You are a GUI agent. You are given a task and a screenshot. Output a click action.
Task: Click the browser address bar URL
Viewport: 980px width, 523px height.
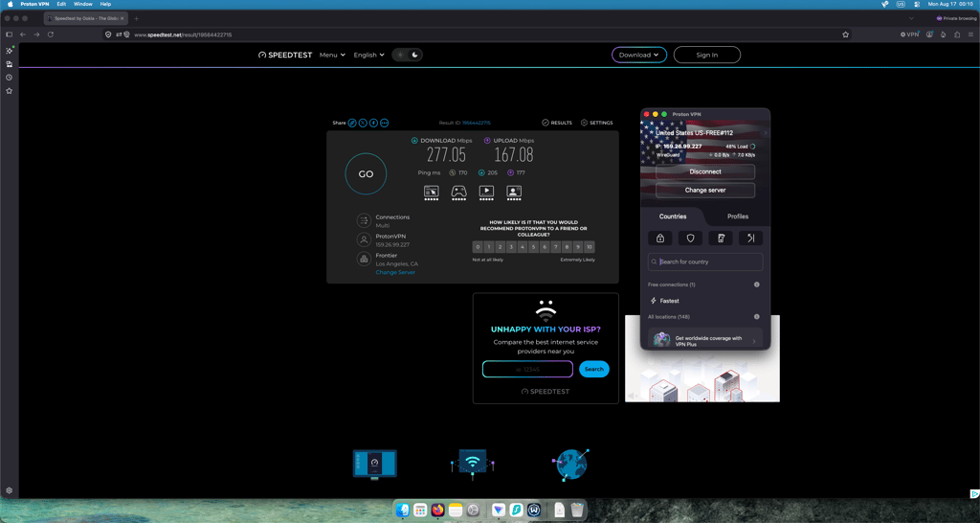(183, 34)
